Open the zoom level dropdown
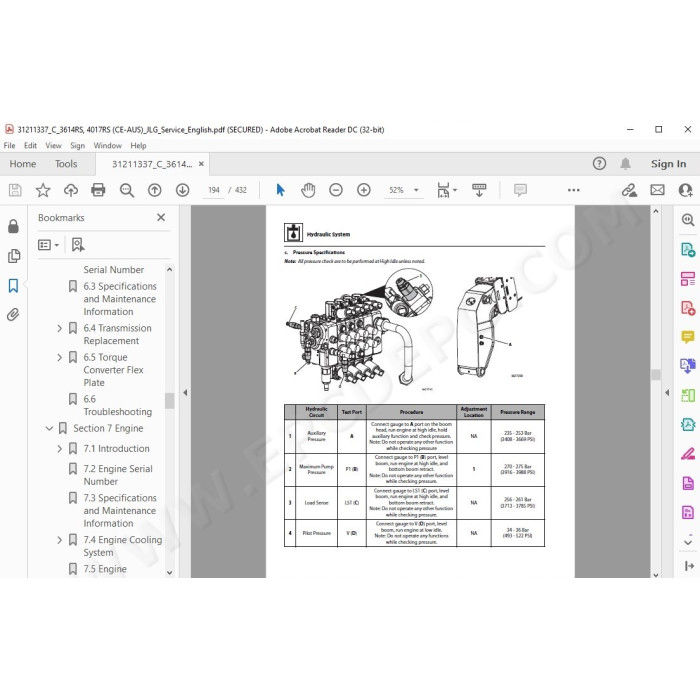 (x=417, y=190)
